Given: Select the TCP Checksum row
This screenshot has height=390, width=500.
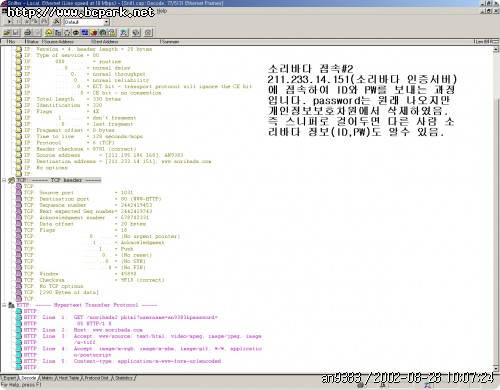Looking at the screenshot, I should [94, 280].
